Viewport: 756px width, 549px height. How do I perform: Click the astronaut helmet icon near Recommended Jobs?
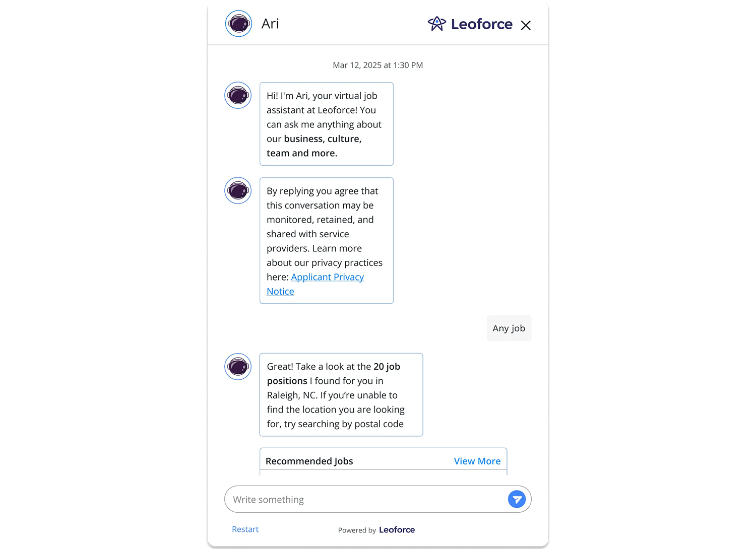pos(237,367)
